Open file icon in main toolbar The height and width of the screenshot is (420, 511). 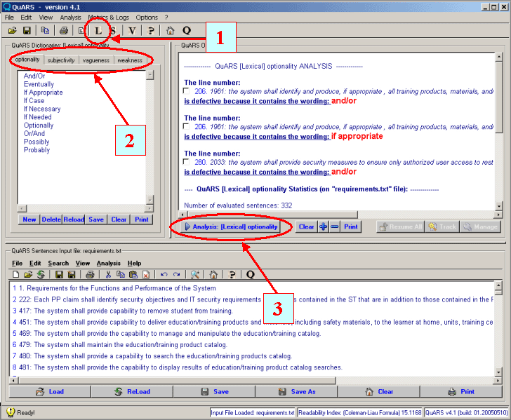[13, 31]
